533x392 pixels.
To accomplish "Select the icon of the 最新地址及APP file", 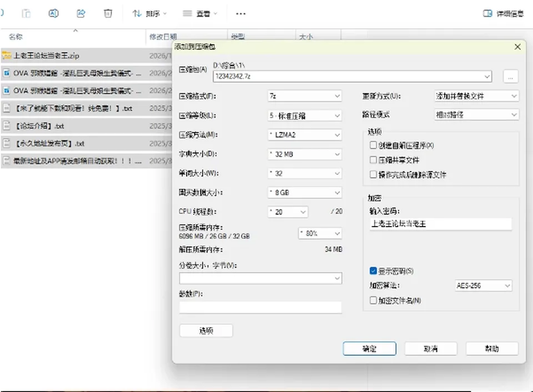I will (x=7, y=161).
